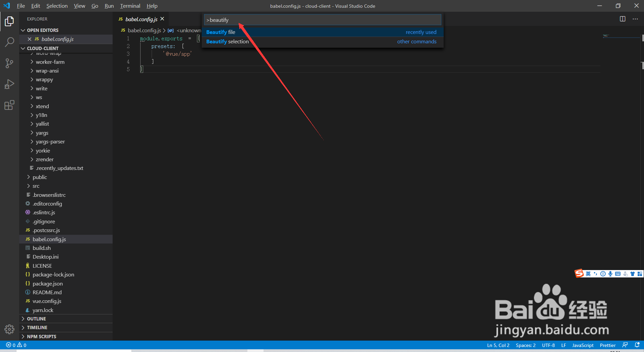This screenshot has width=644, height=352.
Task: Open the Go menu
Action: coord(95,6)
